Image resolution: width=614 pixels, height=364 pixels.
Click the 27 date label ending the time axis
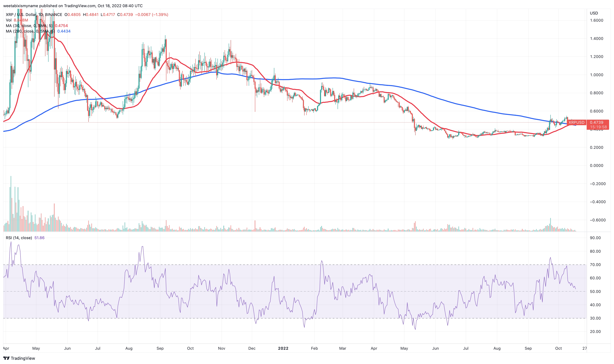(x=585, y=348)
